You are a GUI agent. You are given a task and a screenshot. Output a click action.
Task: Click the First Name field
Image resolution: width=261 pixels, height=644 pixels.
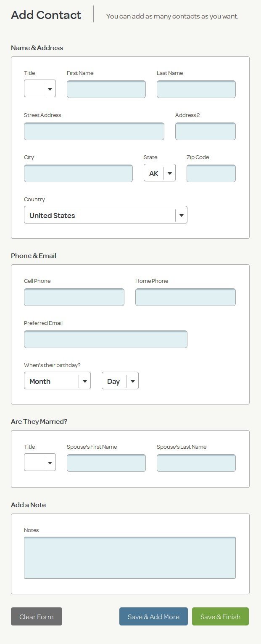pyautogui.click(x=106, y=89)
